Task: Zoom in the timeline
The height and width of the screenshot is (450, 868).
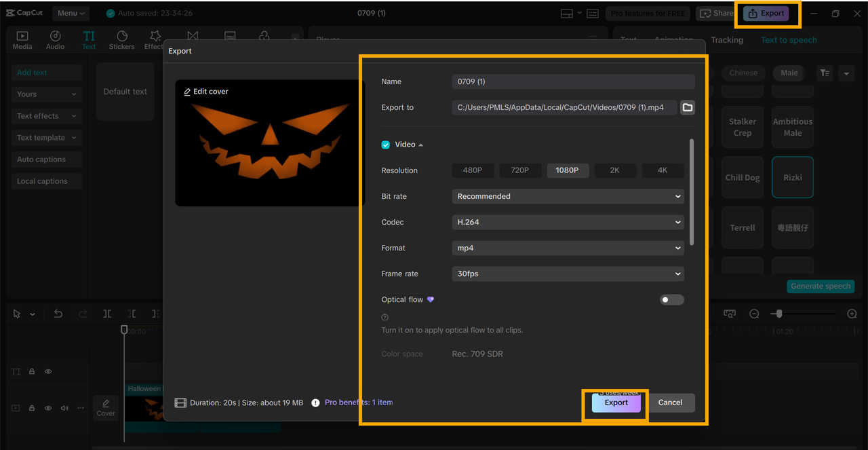Action: pos(852,314)
